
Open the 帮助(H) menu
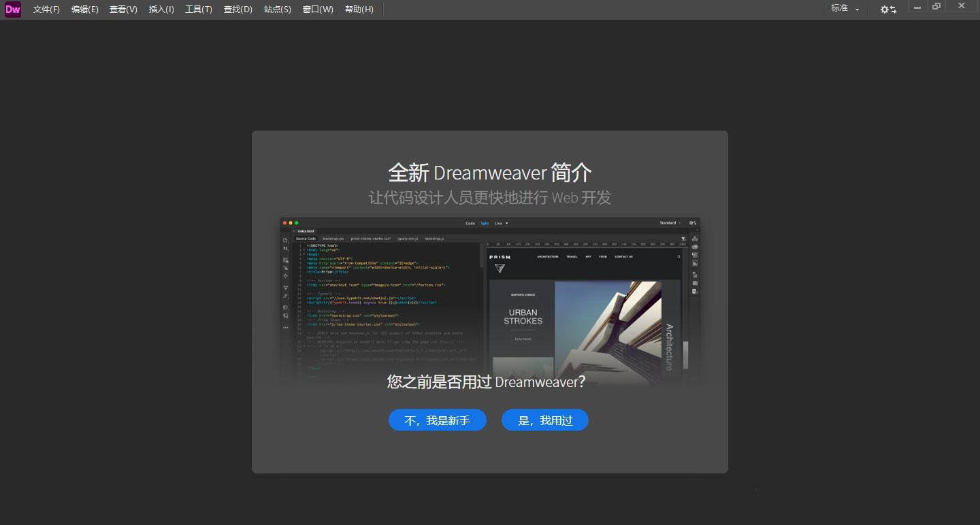pos(359,10)
